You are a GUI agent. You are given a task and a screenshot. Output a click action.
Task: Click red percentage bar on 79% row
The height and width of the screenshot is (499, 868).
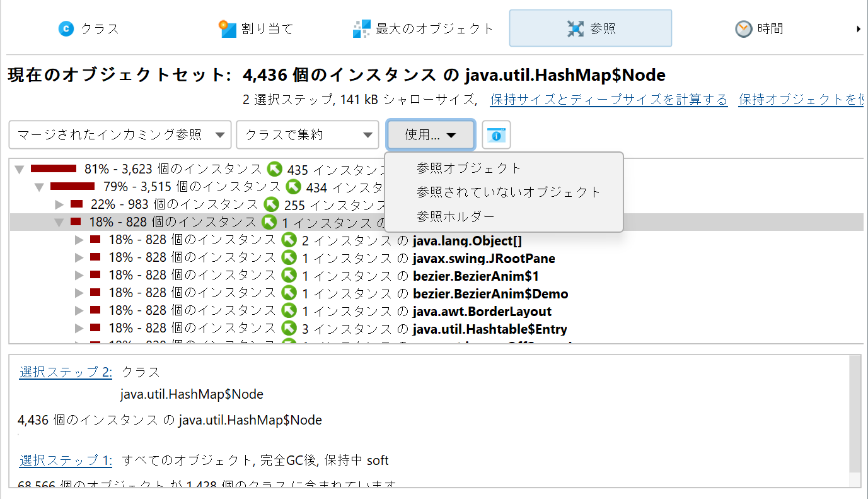(x=72, y=186)
